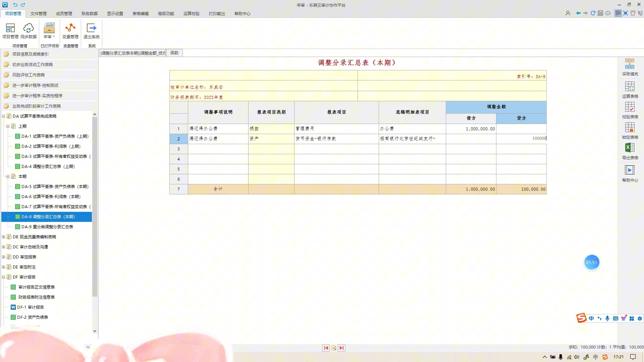Viewport: 644px width, 362px height.
Task: Open DA-9 重分类调整分录汇总表 item
Action: click(x=47, y=227)
